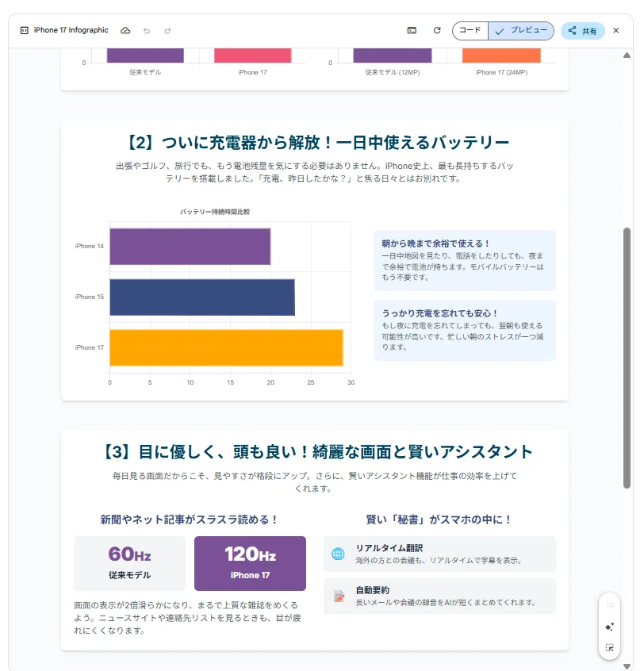Reload the preview with the refresh icon

[437, 30]
